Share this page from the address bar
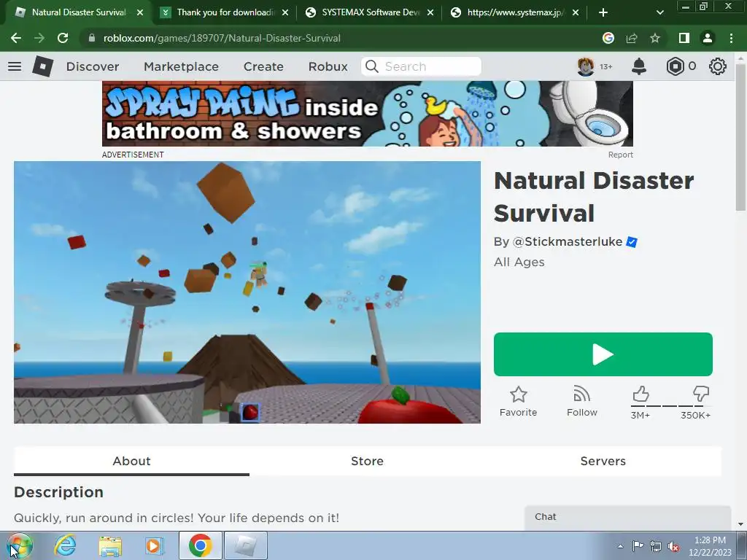 coord(632,38)
